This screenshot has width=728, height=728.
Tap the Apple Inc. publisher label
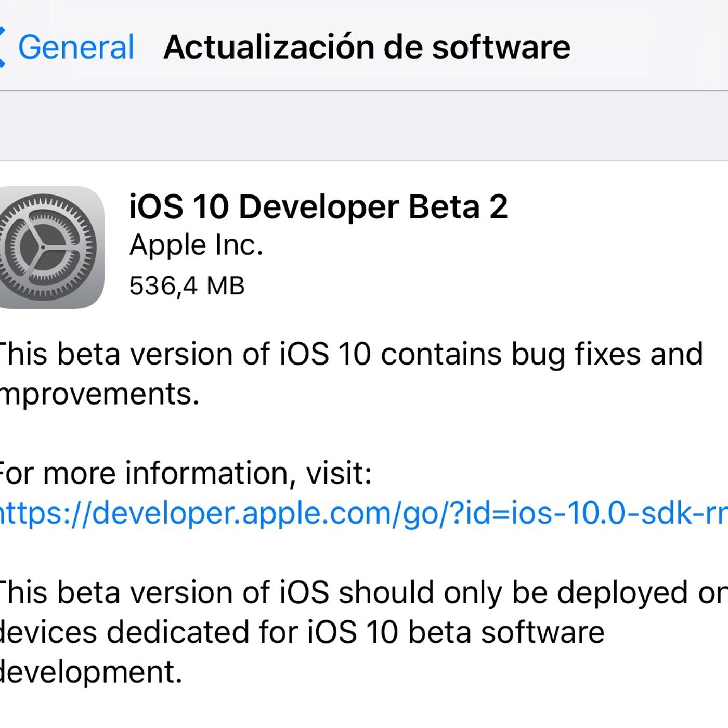pos(196,245)
